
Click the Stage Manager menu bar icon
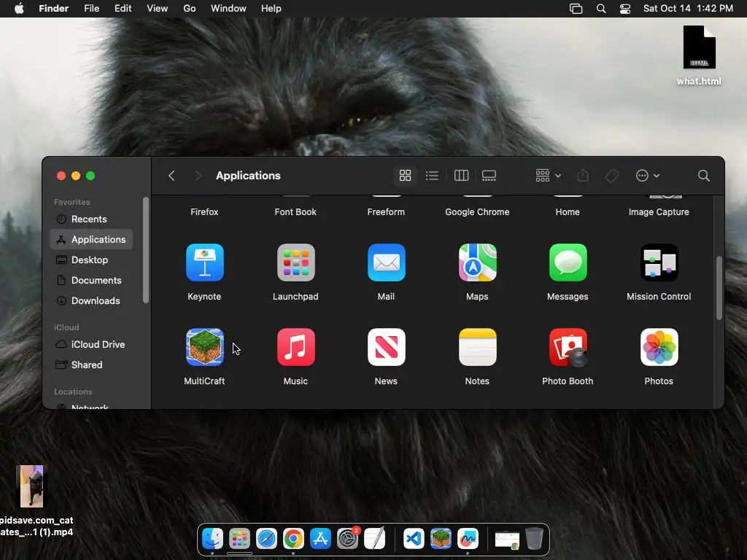tap(576, 9)
